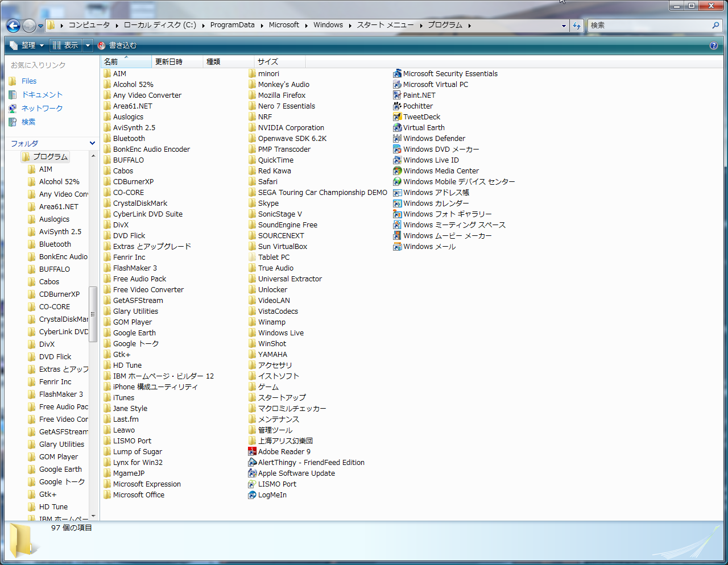Screen dimensions: 728x565
Task: Click the help question mark icon
Action: pyautogui.click(x=714, y=45)
